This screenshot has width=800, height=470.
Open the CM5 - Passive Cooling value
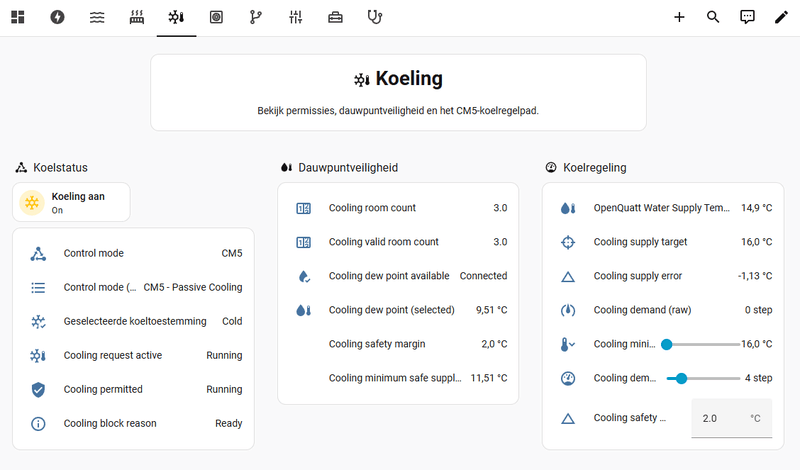point(193,287)
